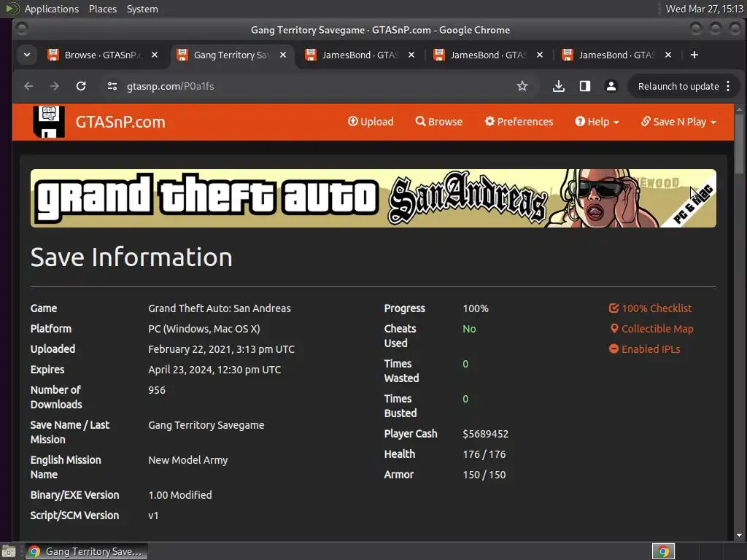Open tab search dropdown arrow
This screenshot has height=560, width=747.
tap(27, 55)
